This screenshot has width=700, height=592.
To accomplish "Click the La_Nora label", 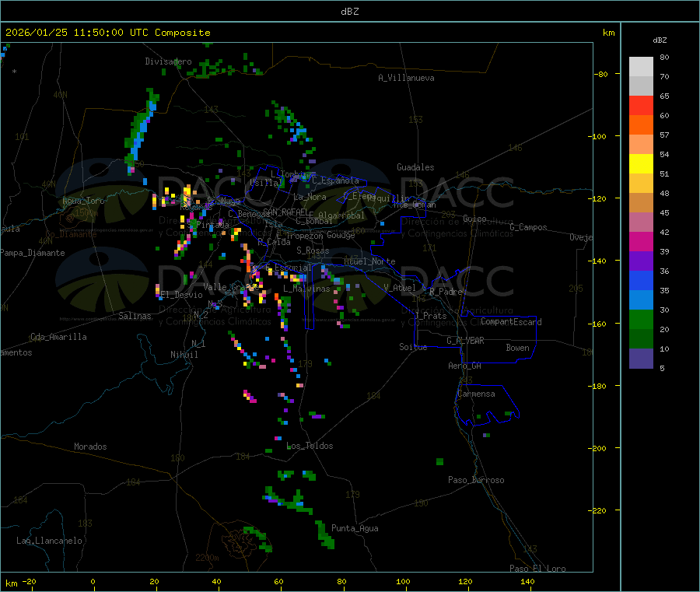I will pyautogui.click(x=310, y=197).
